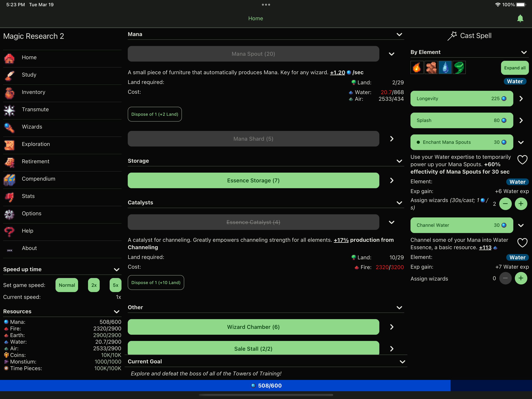Expand Mana Shard details
This screenshot has width=532, height=399.
pos(392,139)
